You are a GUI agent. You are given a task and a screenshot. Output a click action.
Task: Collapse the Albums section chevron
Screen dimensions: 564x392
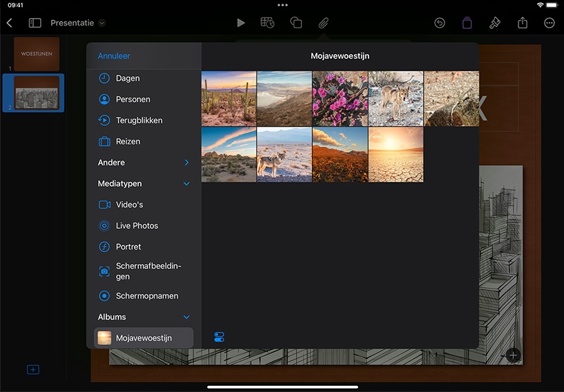point(187,317)
